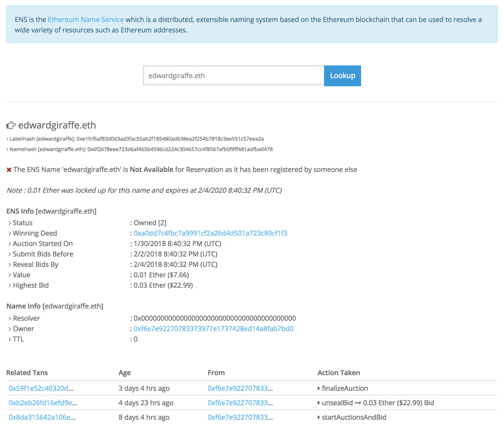Expand the Status row chevron
Image resolution: width=504 pixels, height=433 pixels.
tap(9, 223)
